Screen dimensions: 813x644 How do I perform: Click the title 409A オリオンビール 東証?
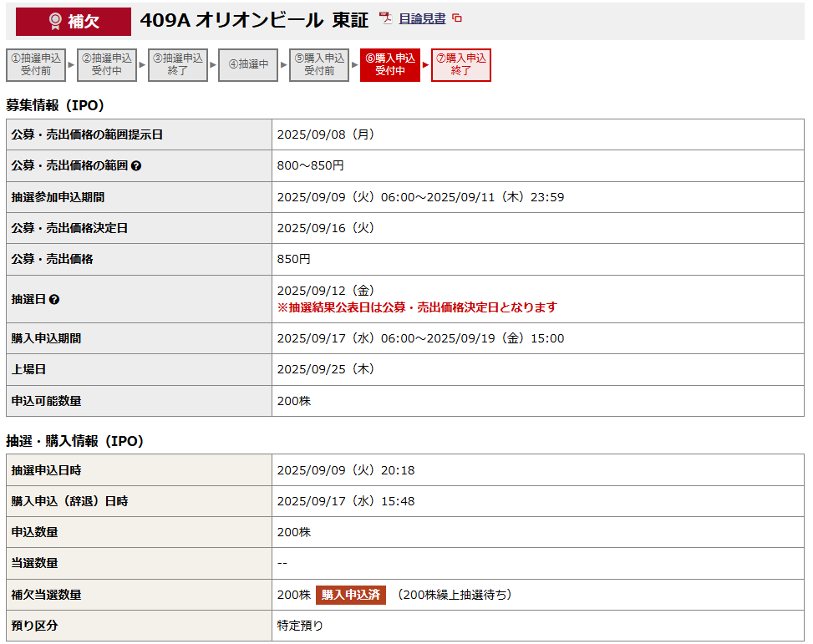(254, 20)
